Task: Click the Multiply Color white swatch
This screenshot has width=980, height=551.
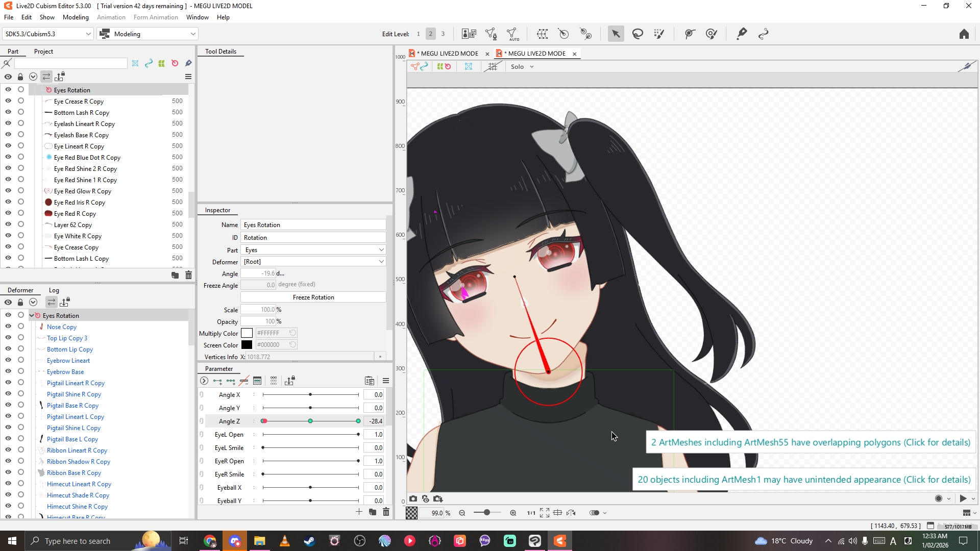Action: tap(247, 334)
